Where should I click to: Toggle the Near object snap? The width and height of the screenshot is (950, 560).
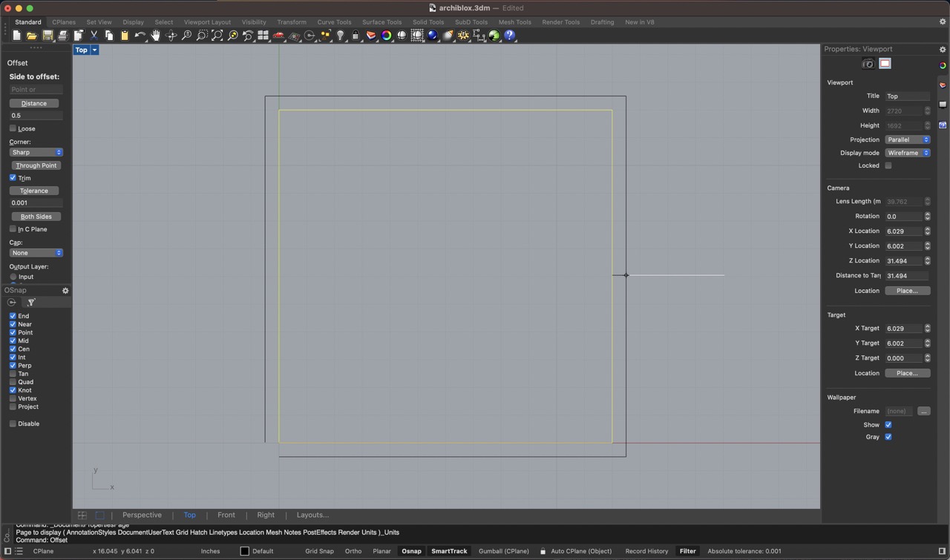pyautogui.click(x=13, y=324)
